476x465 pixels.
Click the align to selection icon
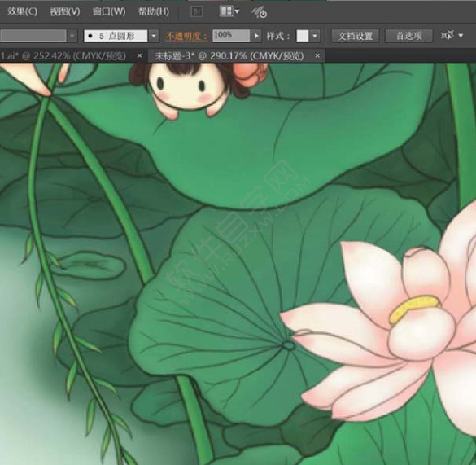(x=448, y=36)
